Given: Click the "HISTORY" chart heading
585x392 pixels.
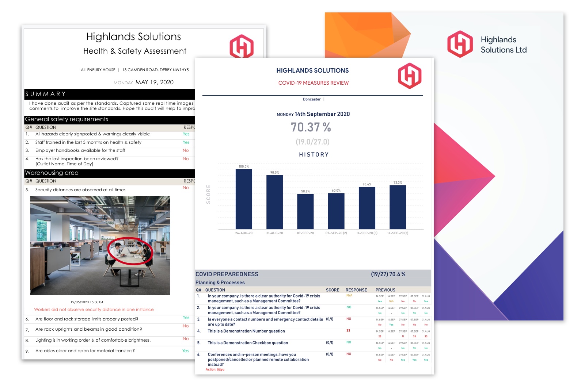Looking at the screenshot, I should click(x=314, y=155).
